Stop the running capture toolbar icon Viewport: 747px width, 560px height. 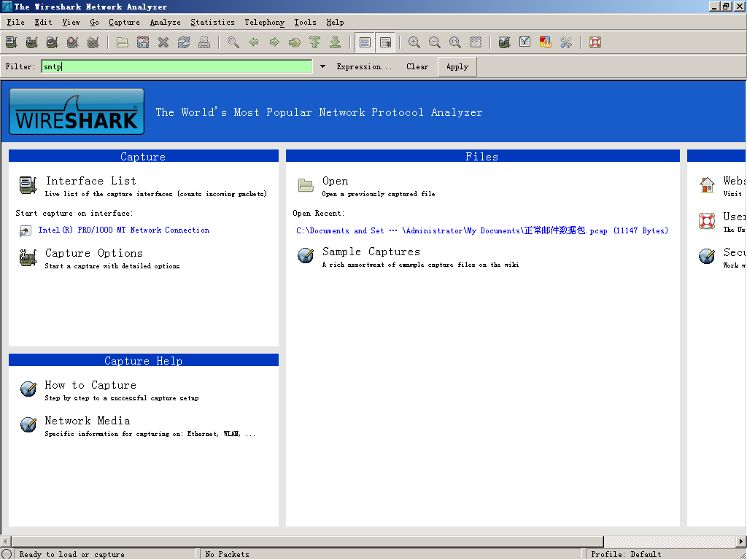tap(73, 42)
